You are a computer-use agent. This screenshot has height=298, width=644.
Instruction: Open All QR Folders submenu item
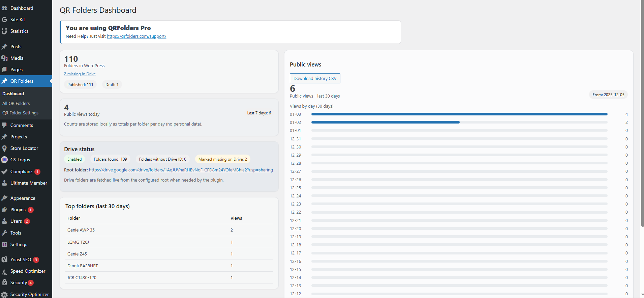tap(16, 104)
